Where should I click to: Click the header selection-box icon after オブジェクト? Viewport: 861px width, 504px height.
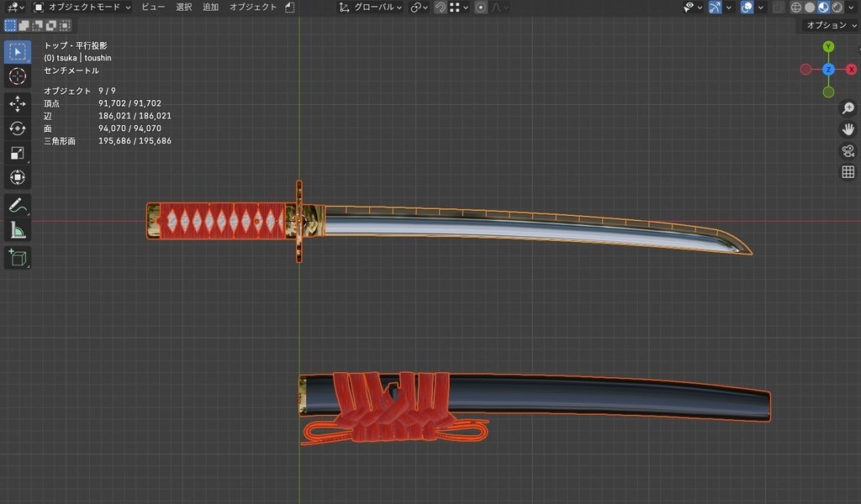pos(290,7)
